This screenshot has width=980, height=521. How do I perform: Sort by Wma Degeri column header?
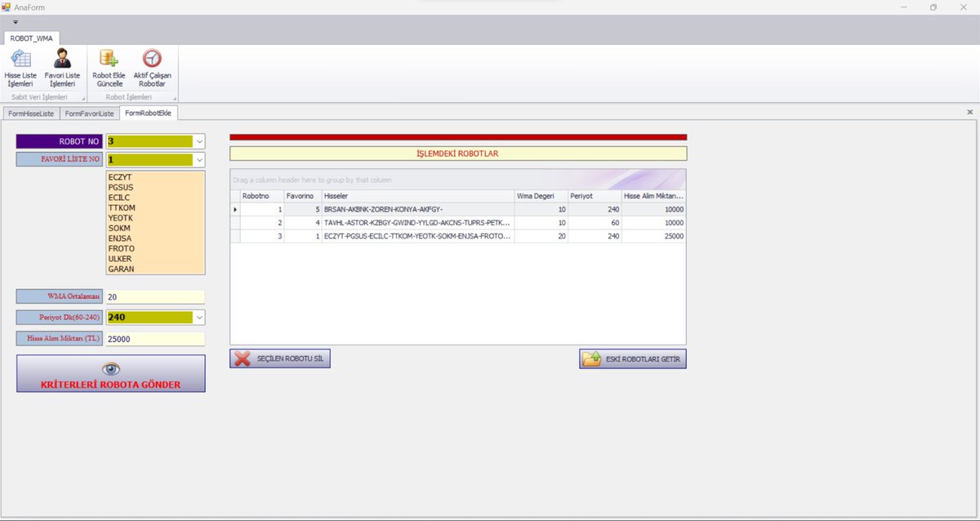click(x=541, y=196)
